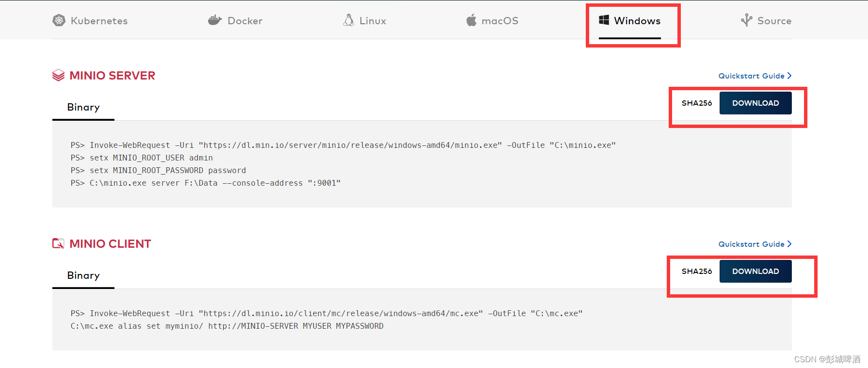
Task: Click the setx MINIO_ROOT_PASSWORD password line
Action: coord(158,170)
